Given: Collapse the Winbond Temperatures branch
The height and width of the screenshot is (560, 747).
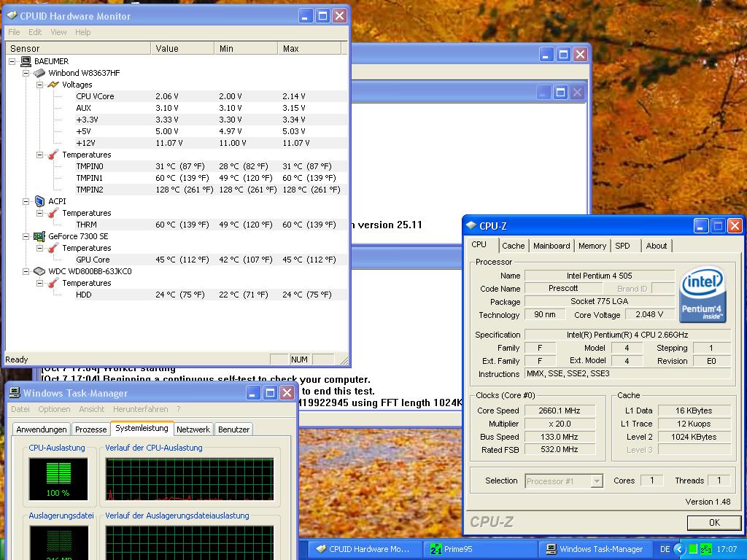Looking at the screenshot, I should pyautogui.click(x=40, y=155).
